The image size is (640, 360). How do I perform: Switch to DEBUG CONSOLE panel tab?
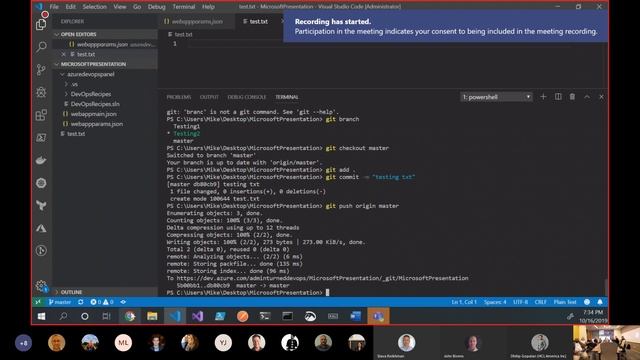point(247,97)
